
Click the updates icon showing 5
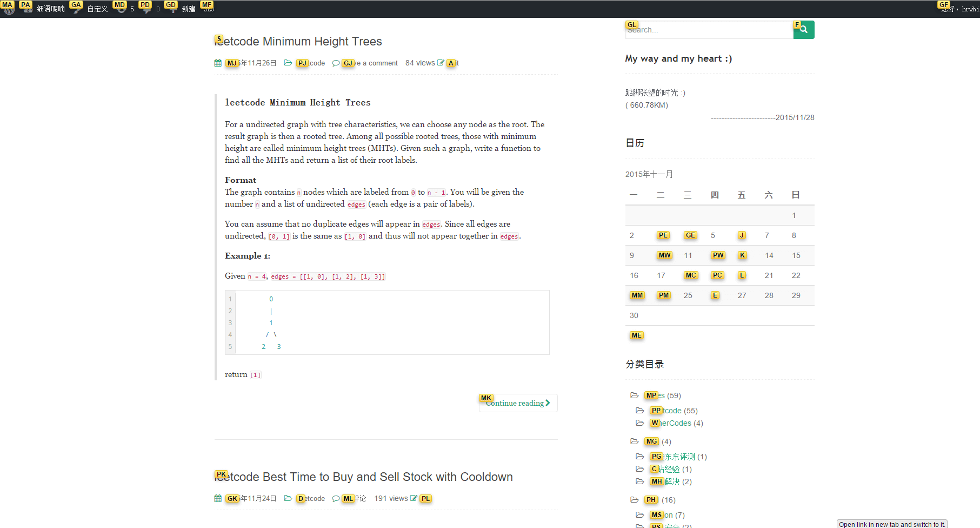click(x=125, y=9)
